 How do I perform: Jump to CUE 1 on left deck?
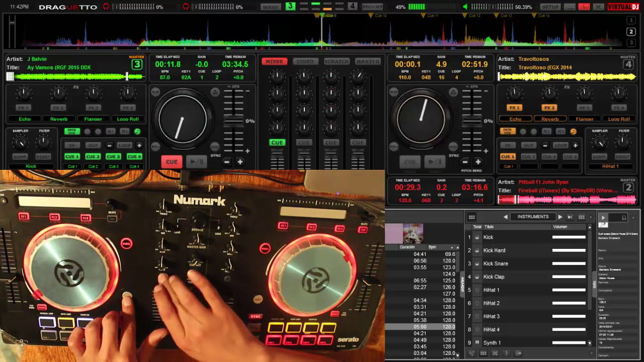(x=72, y=156)
